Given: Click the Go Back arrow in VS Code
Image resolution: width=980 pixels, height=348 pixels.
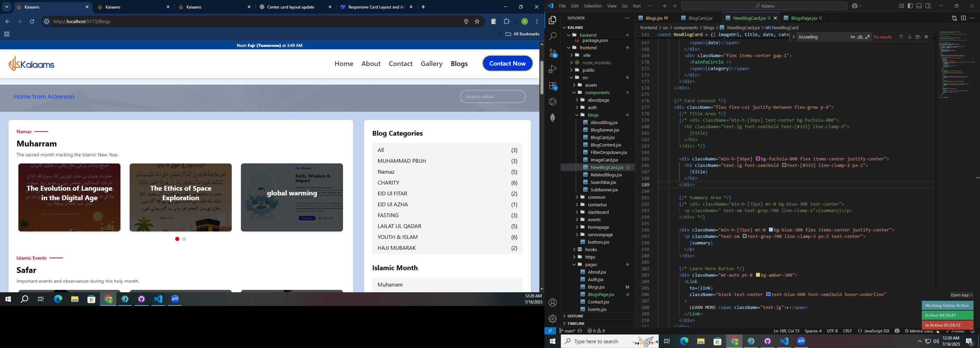Looking at the screenshot, I should point(665,6).
